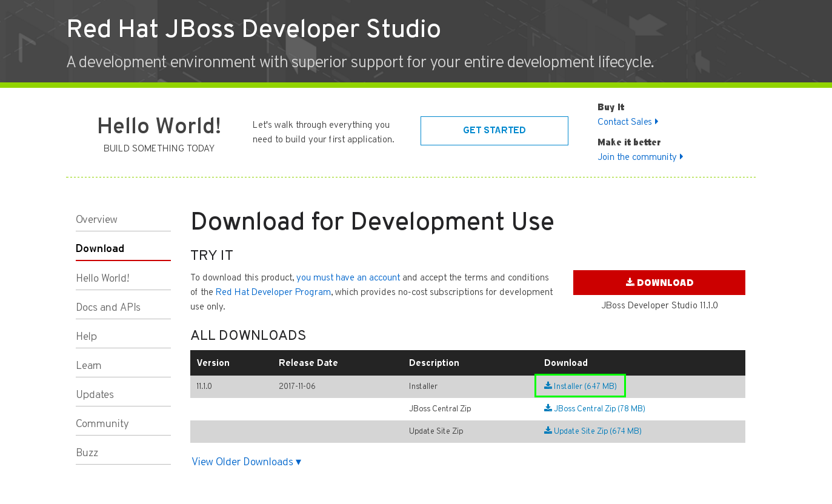Open the Community sidebar item

point(123,423)
